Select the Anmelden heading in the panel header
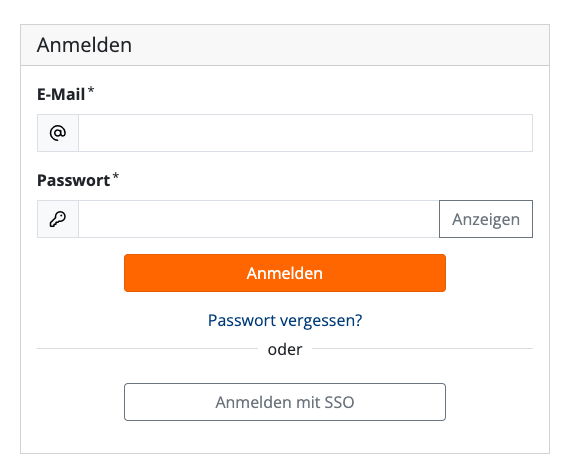This screenshot has height=471, width=575. [84, 45]
